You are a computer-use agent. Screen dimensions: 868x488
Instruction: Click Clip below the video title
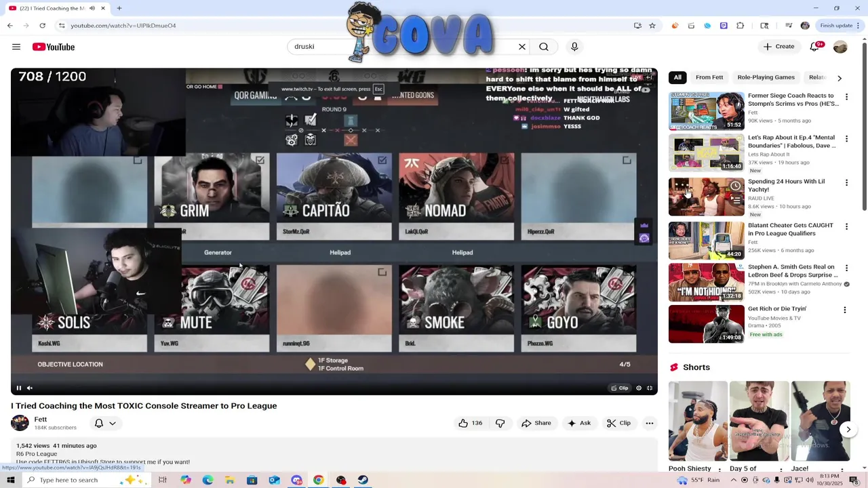tap(618, 423)
